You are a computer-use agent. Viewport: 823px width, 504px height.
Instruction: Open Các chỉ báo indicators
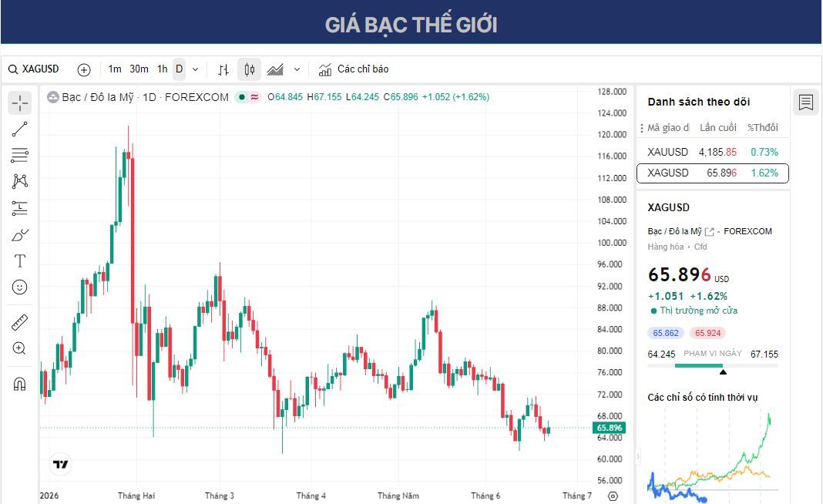click(353, 69)
